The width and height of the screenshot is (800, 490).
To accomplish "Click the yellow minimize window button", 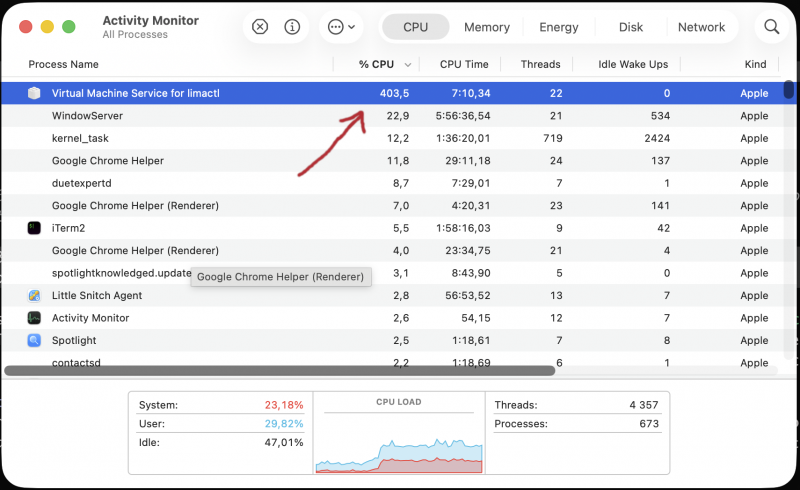I will pos(47,27).
